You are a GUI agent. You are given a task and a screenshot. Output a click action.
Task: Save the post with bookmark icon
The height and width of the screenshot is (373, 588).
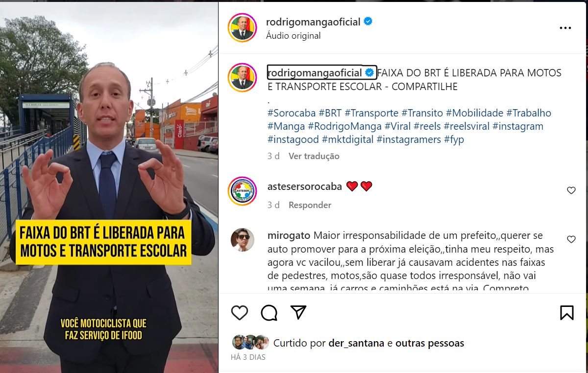click(x=567, y=312)
